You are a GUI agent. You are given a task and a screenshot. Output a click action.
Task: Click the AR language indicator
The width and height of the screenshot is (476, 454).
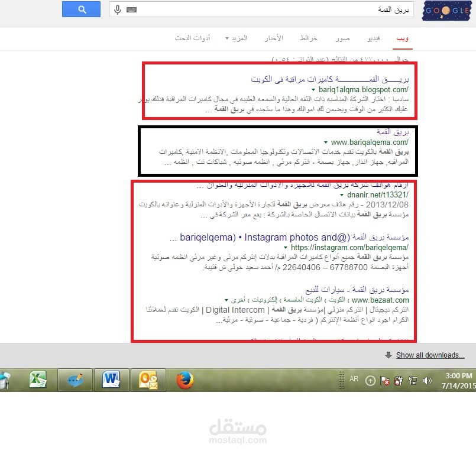tap(354, 379)
